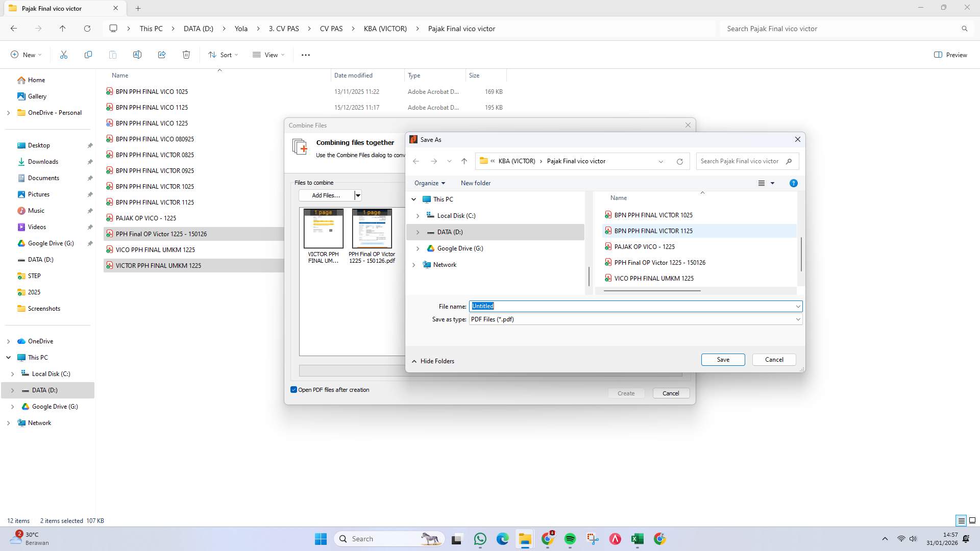Open the Sort dropdown in Explorer
Screen dimensions: 980x551
(223, 55)
